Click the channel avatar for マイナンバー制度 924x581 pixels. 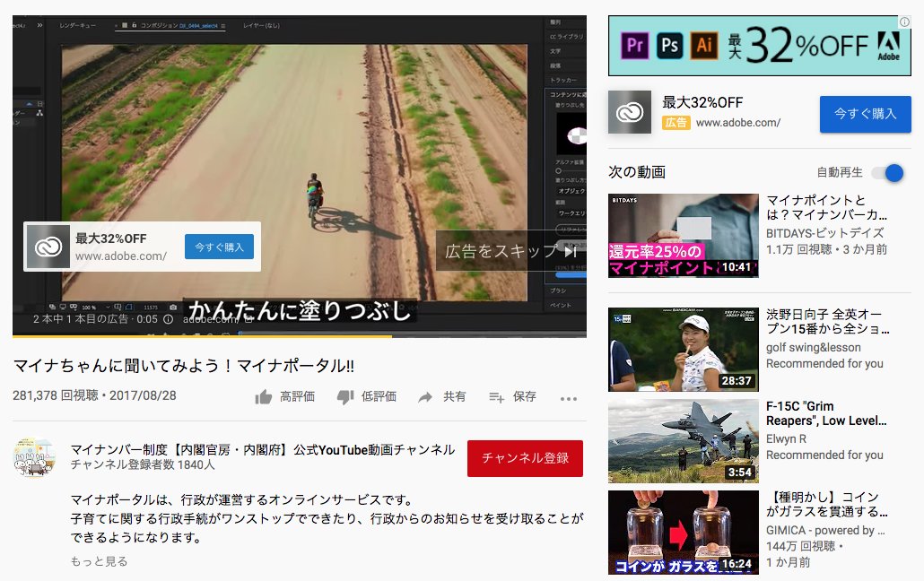click(34, 456)
